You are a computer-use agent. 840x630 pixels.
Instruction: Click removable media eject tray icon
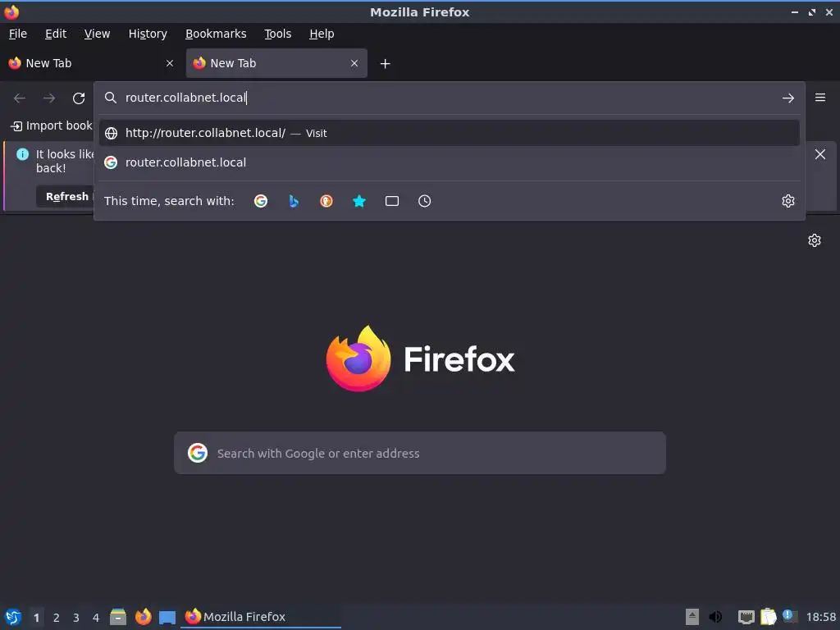click(692, 617)
